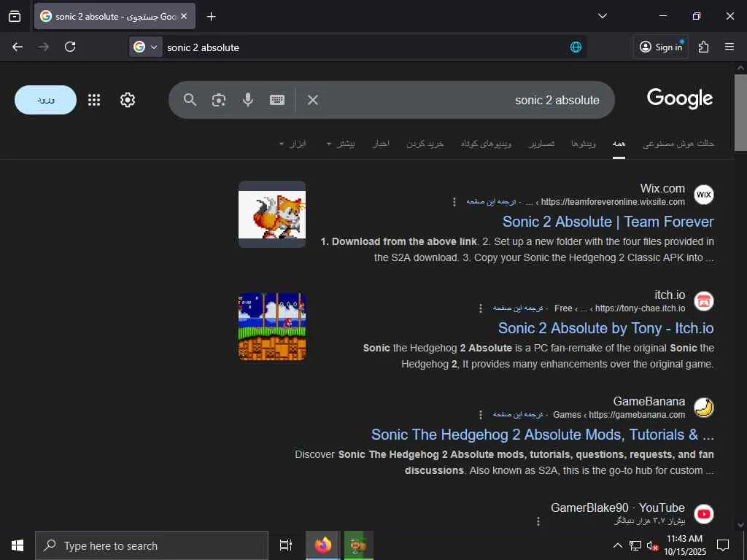The height and width of the screenshot is (560, 747).
Task: Show hidden system tray icons
Action: (617, 545)
